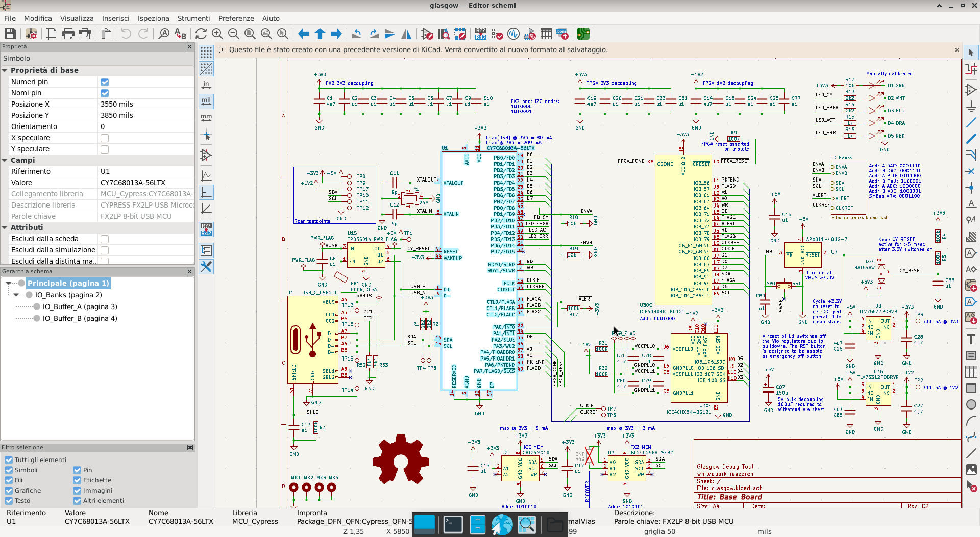
Task: Open the PCB editor from toolbar
Action: (583, 34)
